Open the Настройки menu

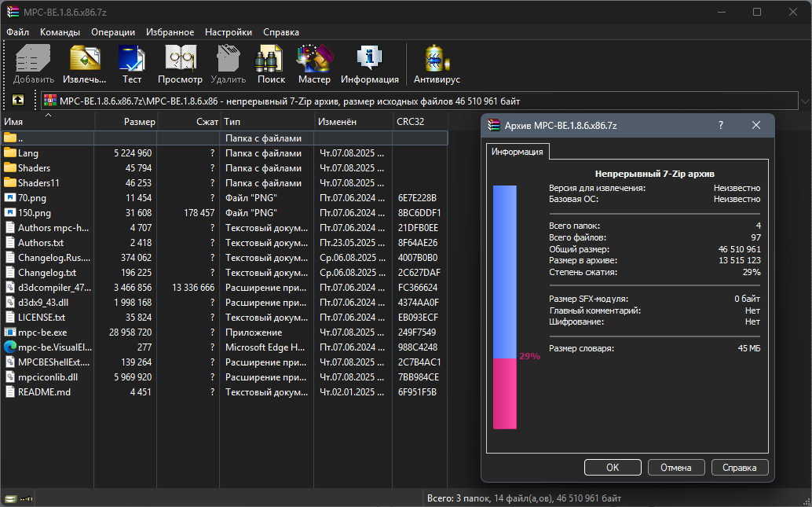click(x=229, y=32)
